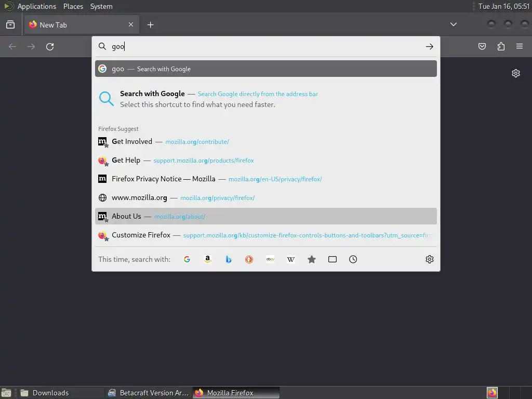Open the Firefox Privacy Notice — Mozilla suggestion

click(x=266, y=179)
